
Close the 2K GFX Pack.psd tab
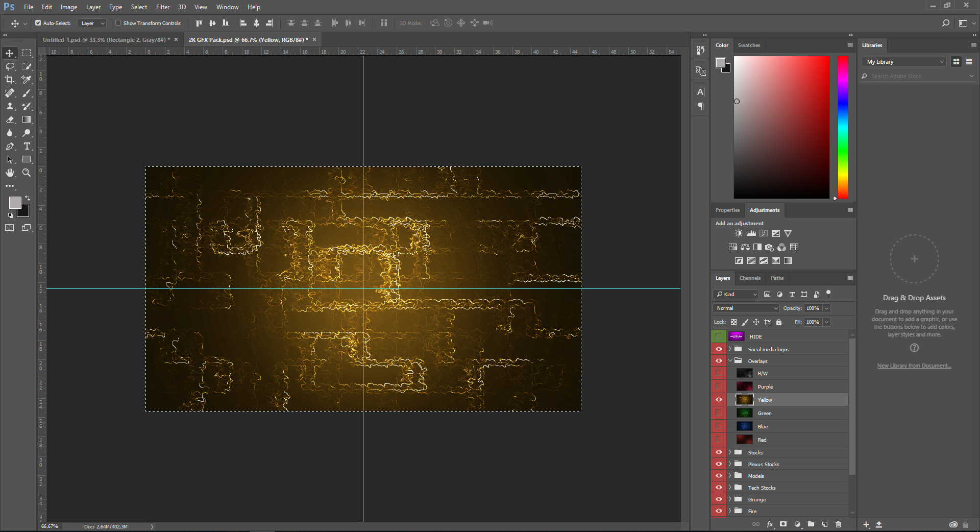click(314, 39)
